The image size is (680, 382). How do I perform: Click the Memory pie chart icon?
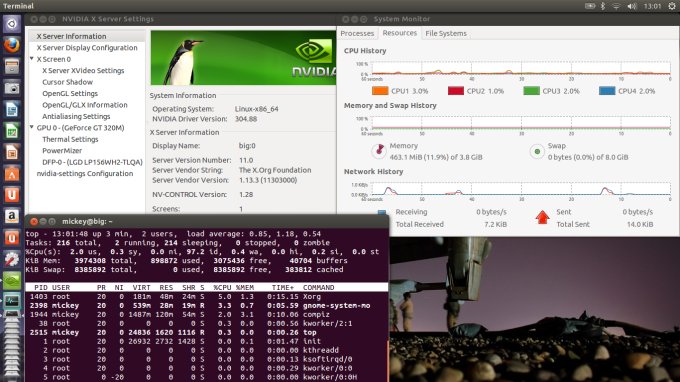[379, 151]
